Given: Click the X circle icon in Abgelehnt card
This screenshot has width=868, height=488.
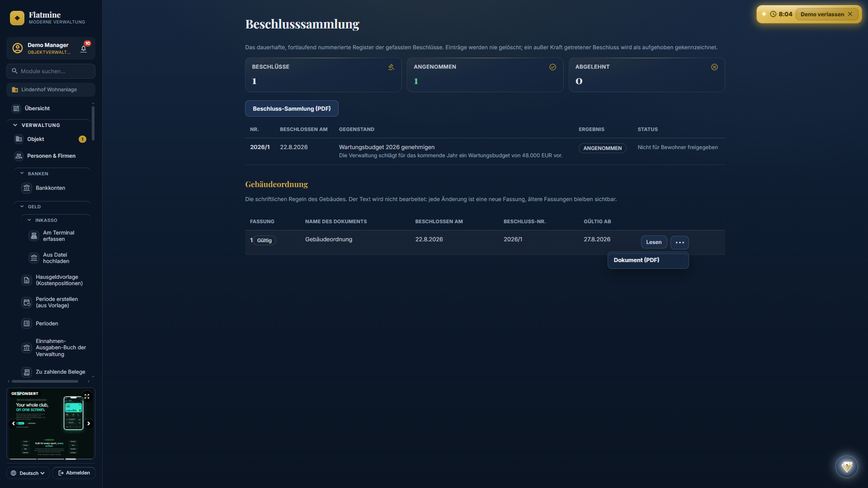Looking at the screenshot, I should tap(714, 67).
